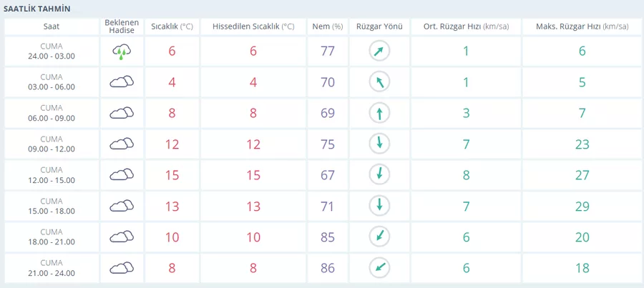Click the humidity value 86
Image resolution: width=644 pixels, height=288 pixels.
[327, 268]
